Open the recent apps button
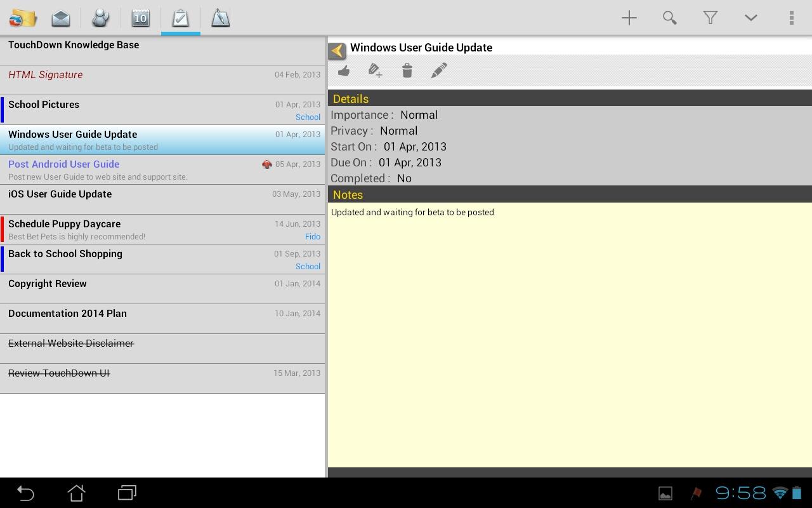This screenshot has height=508, width=812. click(127, 493)
